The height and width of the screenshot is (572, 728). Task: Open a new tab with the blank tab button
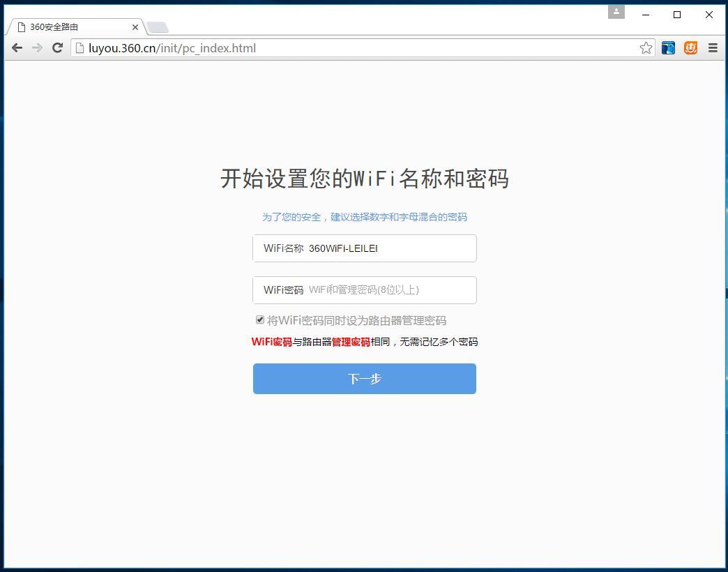[158, 27]
